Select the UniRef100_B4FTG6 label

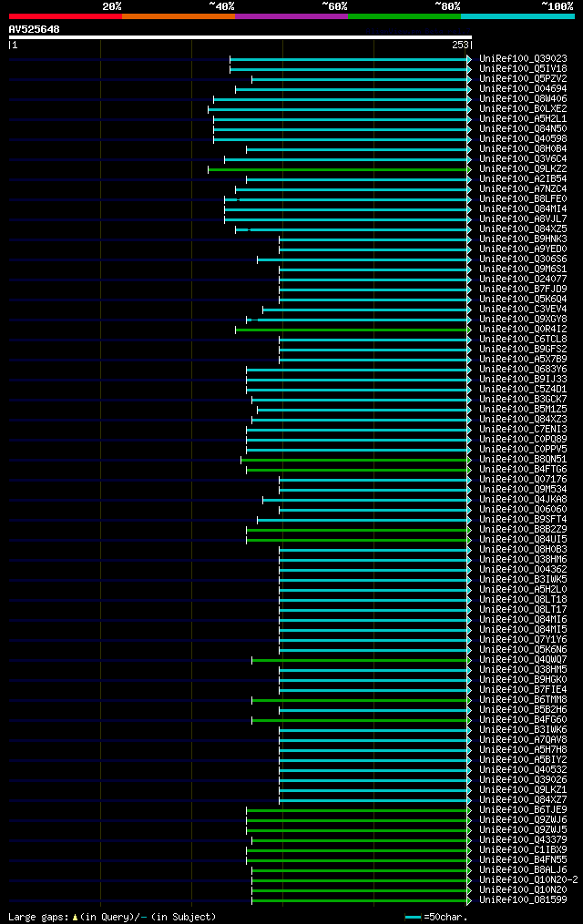pos(523,470)
